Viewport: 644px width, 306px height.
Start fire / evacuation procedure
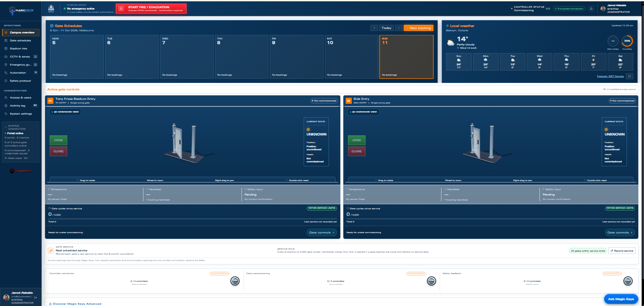[x=151, y=9]
